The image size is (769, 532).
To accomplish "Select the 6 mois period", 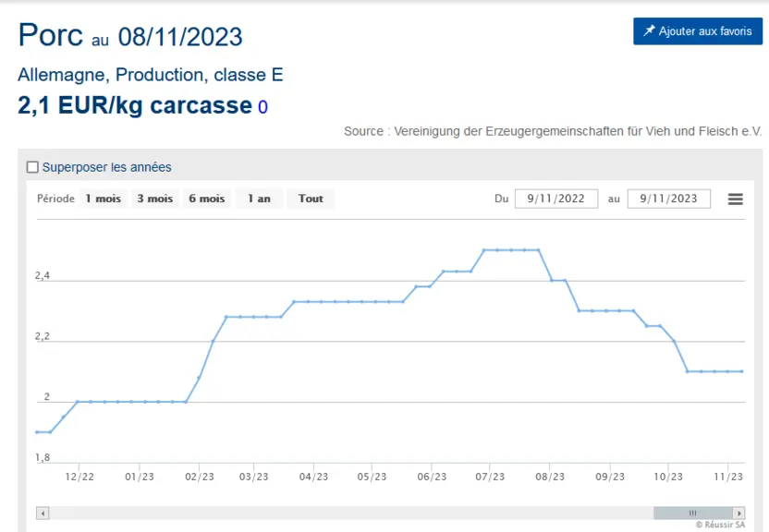I will (207, 199).
